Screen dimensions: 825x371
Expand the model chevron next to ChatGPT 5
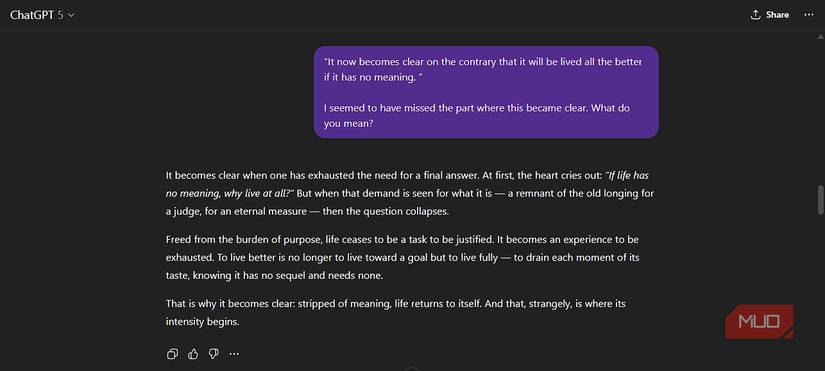(72, 15)
